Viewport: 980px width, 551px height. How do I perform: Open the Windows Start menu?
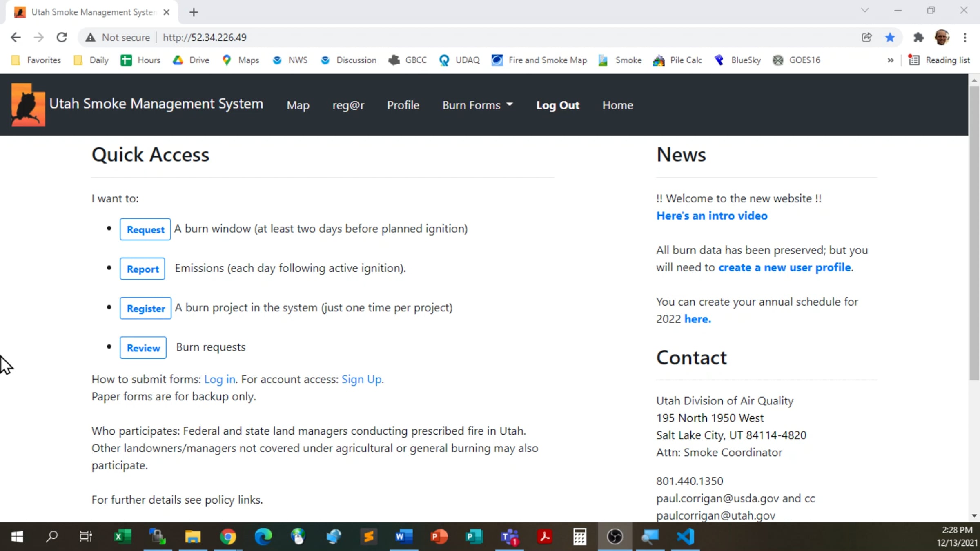click(x=17, y=537)
